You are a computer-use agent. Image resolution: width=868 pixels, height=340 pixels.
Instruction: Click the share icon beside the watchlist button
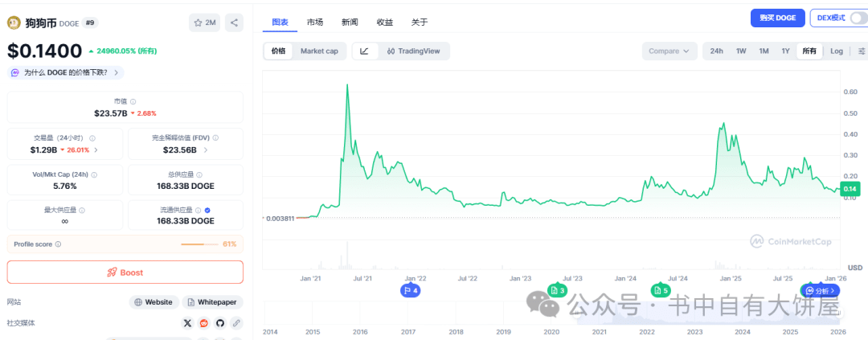234,23
